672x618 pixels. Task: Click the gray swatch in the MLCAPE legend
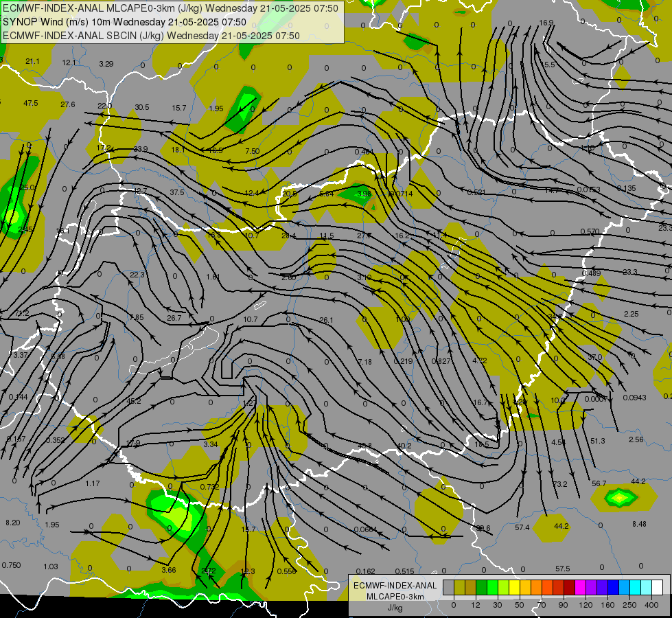pyautogui.click(x=449, y=587)
